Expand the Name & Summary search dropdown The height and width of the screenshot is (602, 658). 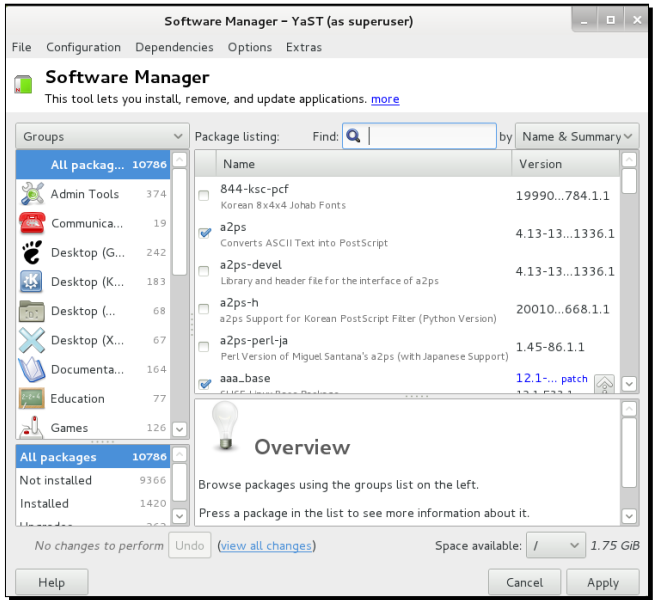pyautogui.click(x=577, y=136)
